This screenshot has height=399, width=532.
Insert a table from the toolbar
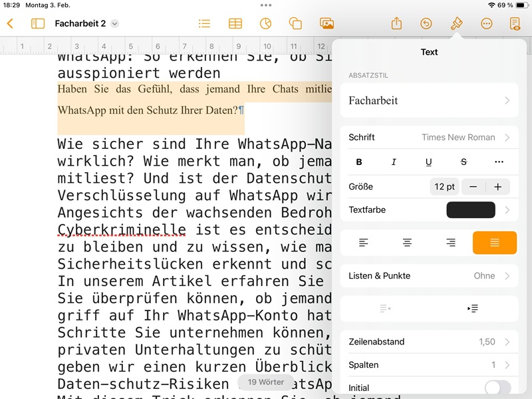pyautogui.click(x=235, y=23)
